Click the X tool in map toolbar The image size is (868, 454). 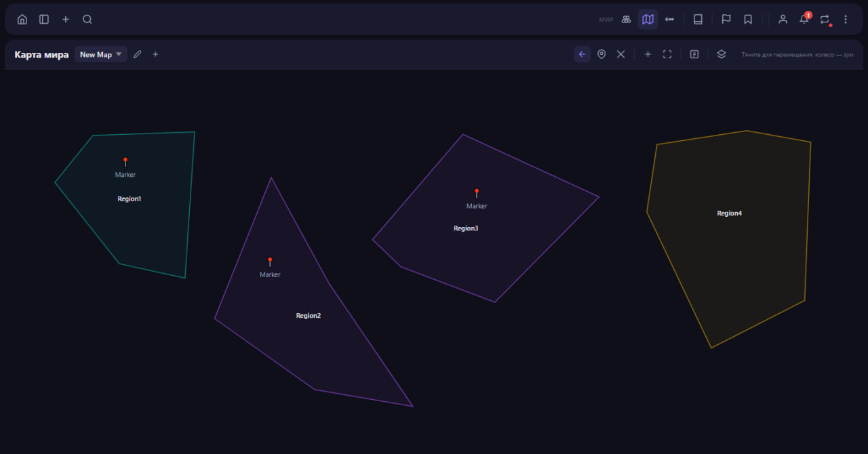tap(620, 54)
